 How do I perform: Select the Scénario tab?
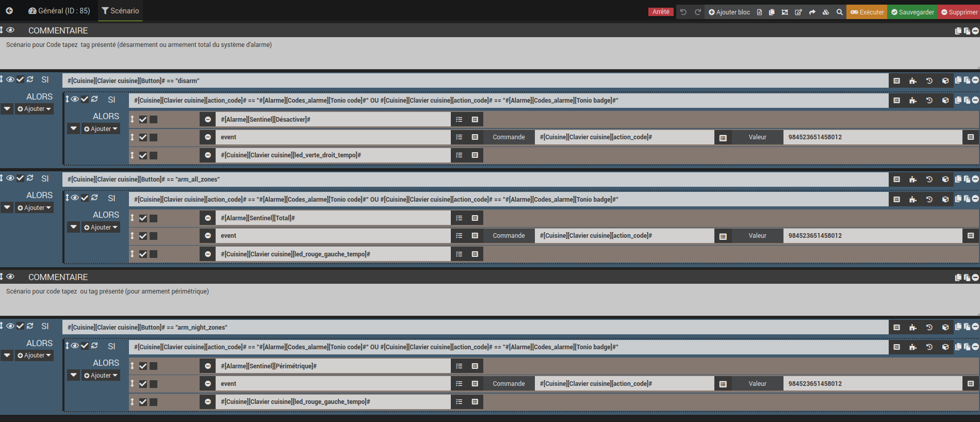coord(120,11)
